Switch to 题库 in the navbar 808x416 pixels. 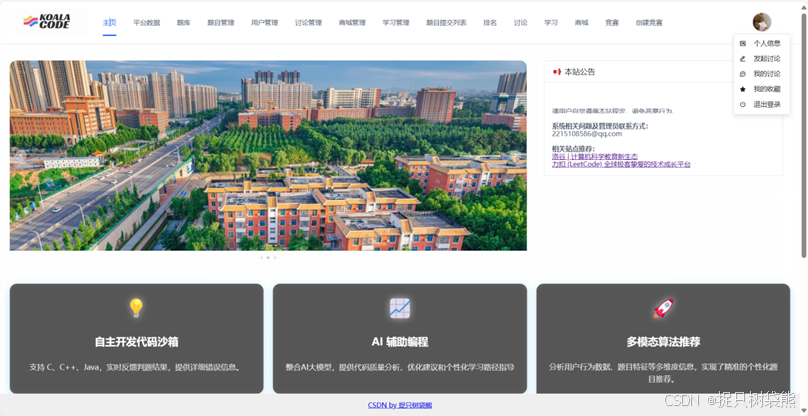click(183, 23)
